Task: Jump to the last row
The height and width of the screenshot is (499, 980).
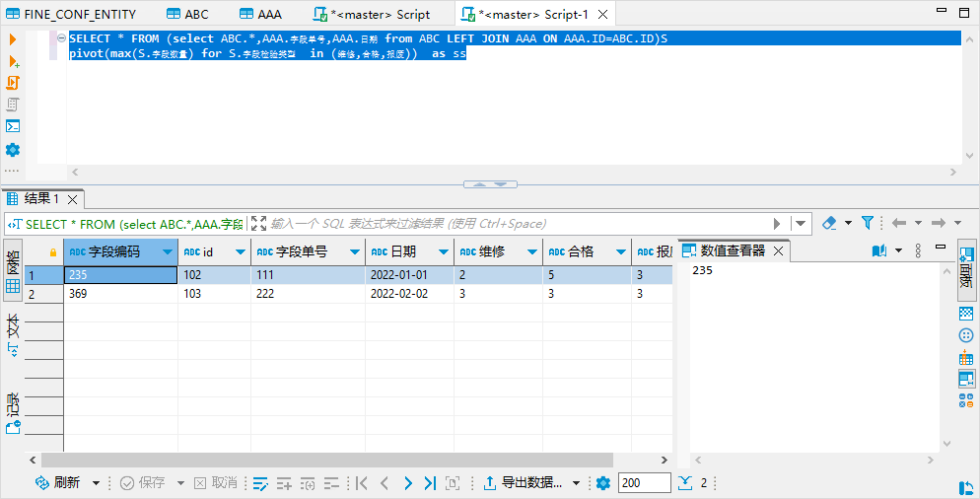Action: (x=430, y=483)
